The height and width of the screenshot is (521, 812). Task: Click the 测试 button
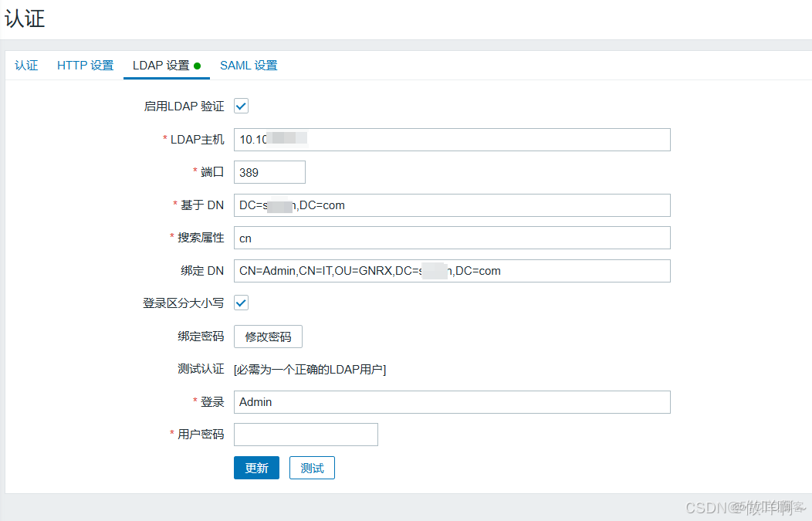[x=312, y=467]
